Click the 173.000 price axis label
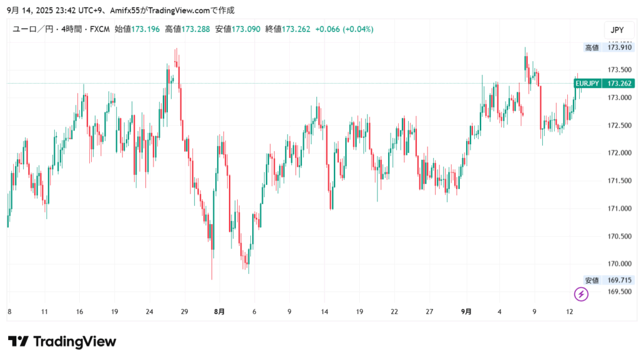This screenshot has height=362, width=644. 618,98
